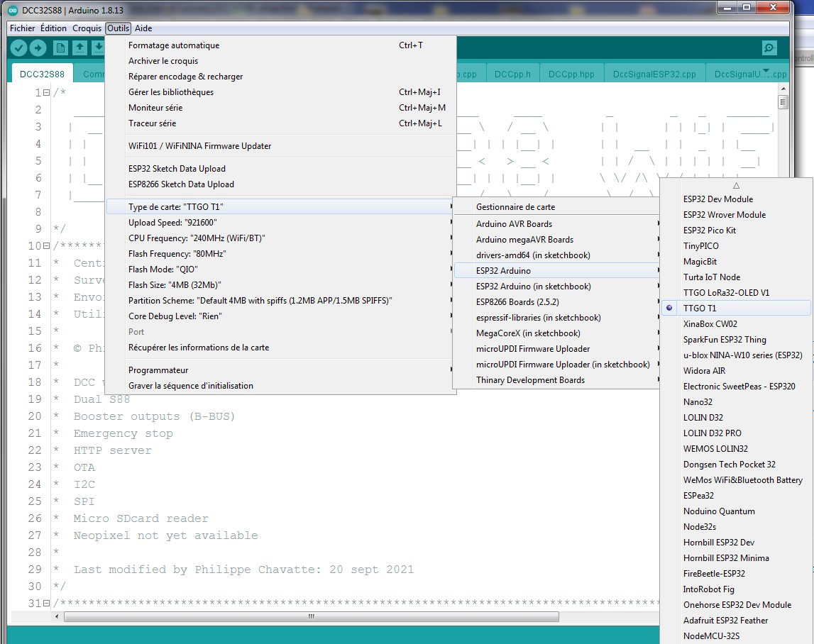Click the Upload arrow toolbar icon
This screenshot has height=644, width=814.
point(38,48)
